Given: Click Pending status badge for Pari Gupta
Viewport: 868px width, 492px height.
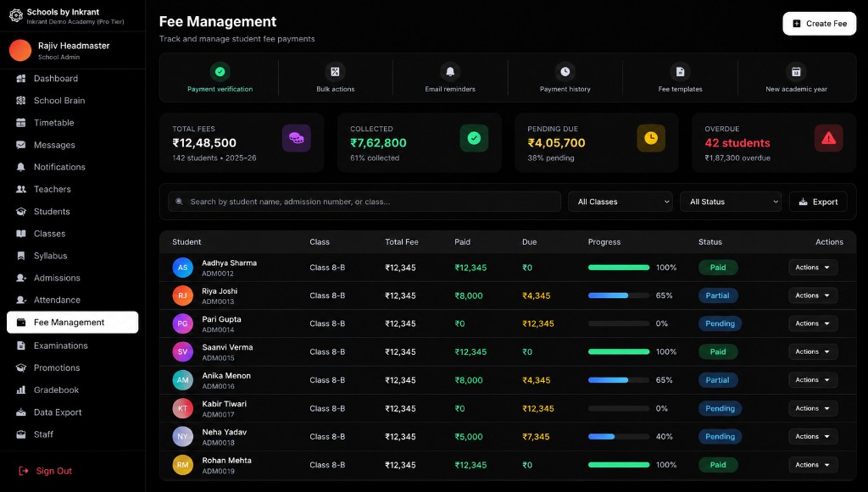Looking at the screenshot, I should click(x=721, y=323).
